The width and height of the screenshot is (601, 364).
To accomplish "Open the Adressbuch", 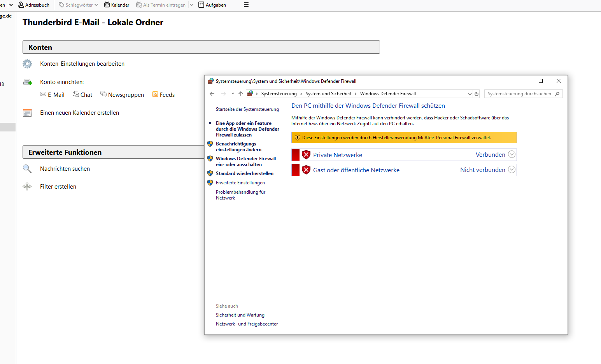I will pyautogui.click(x=34, y=5).
